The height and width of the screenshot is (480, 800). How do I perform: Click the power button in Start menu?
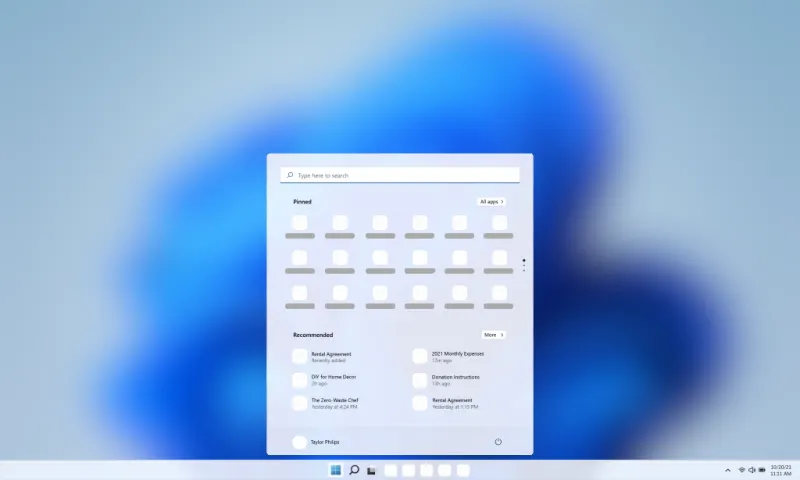[x=498, y=442]
